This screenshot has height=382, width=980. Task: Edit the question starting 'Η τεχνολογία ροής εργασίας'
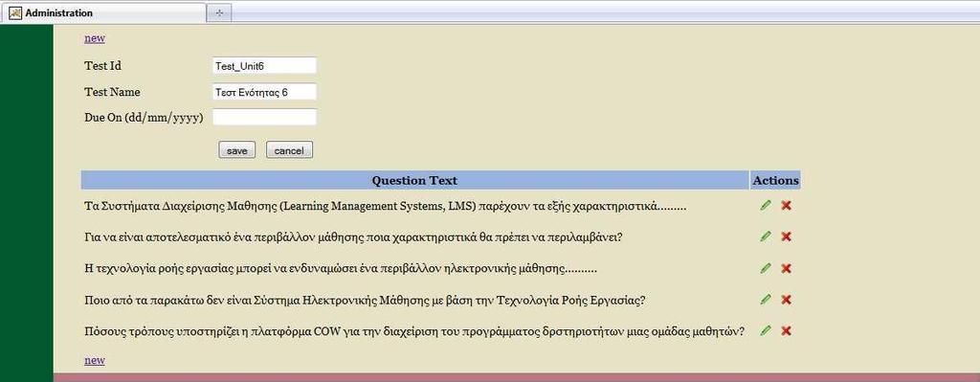[x=766, y=268]
